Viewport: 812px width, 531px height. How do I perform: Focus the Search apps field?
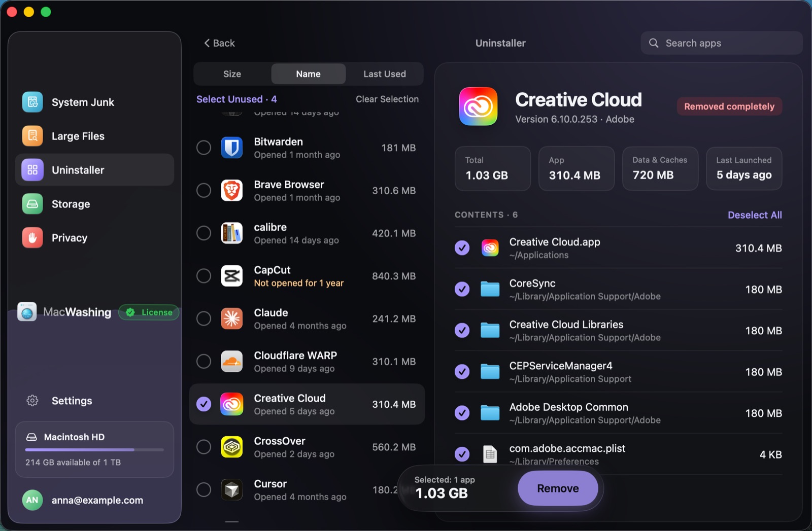721,43
